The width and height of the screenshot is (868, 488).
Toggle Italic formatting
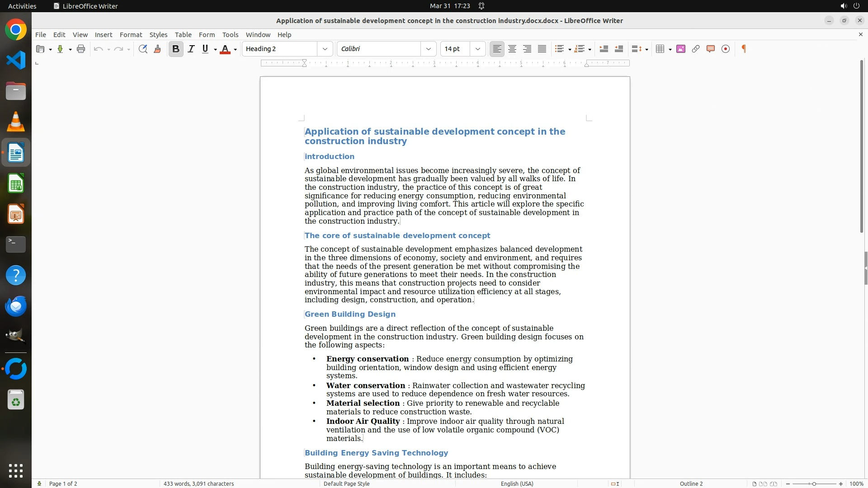click(191, 49)
